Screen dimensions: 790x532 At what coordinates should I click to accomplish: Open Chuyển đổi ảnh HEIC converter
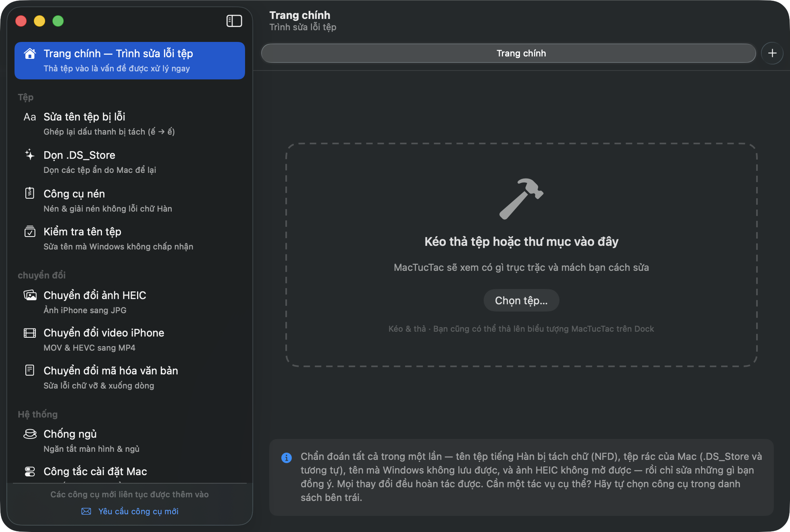tap(130, 302)
